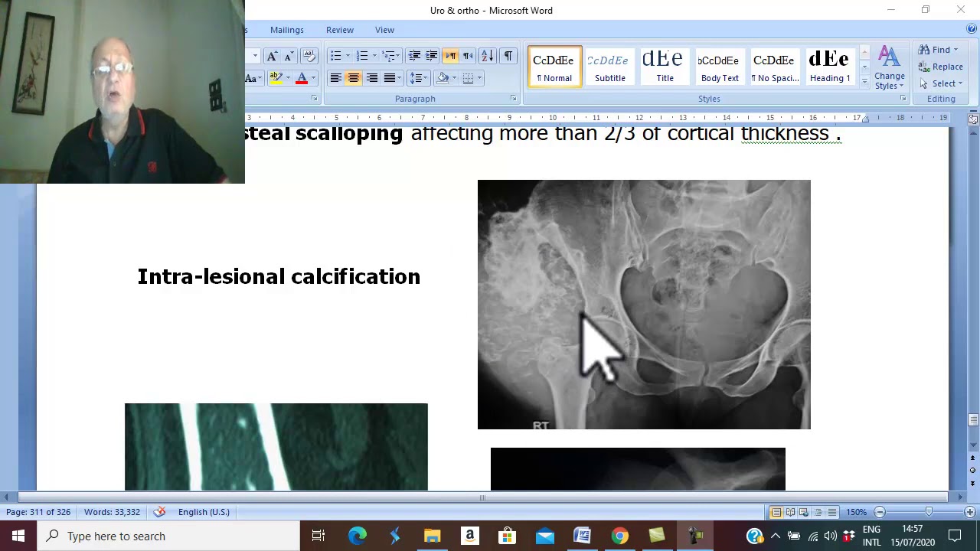Expand numbering library dropdown arrow
980x551 pixels.
pos(374,56)
